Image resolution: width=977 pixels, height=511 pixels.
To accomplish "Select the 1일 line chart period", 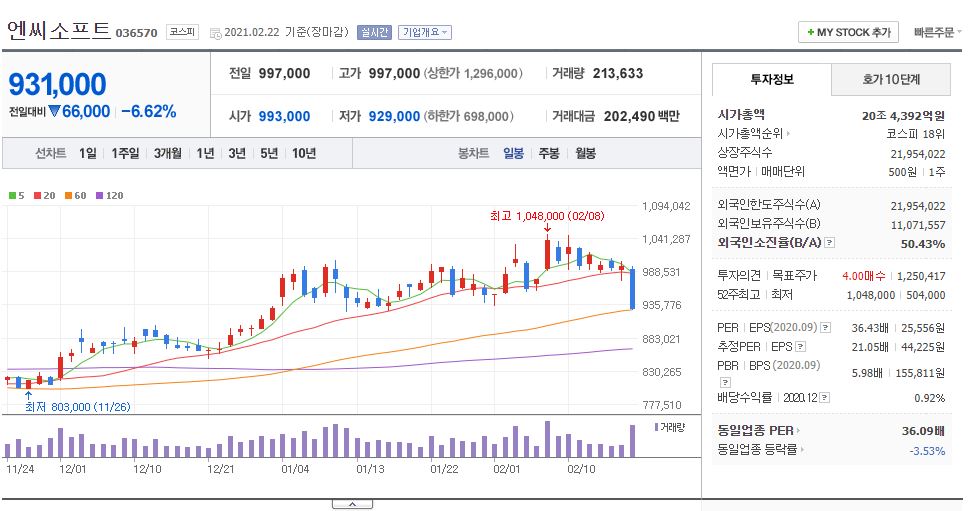I will click(x=88, y=153).
